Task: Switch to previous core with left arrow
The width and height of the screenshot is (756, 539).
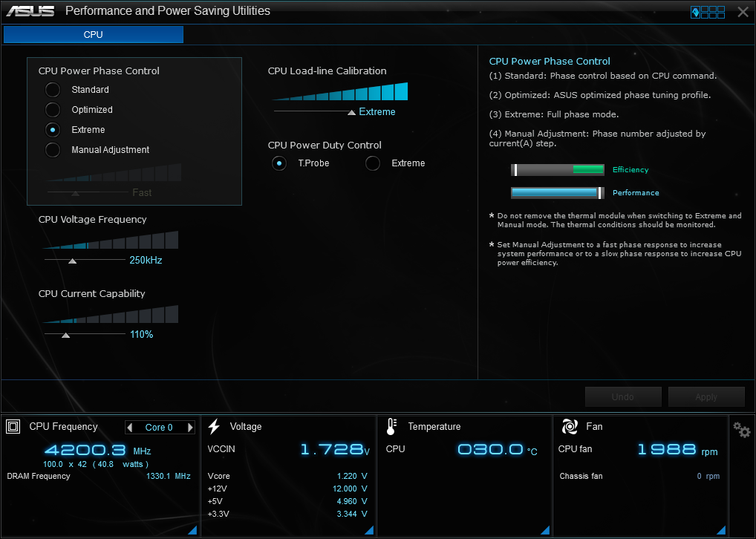Action: (x=130, y=427)
